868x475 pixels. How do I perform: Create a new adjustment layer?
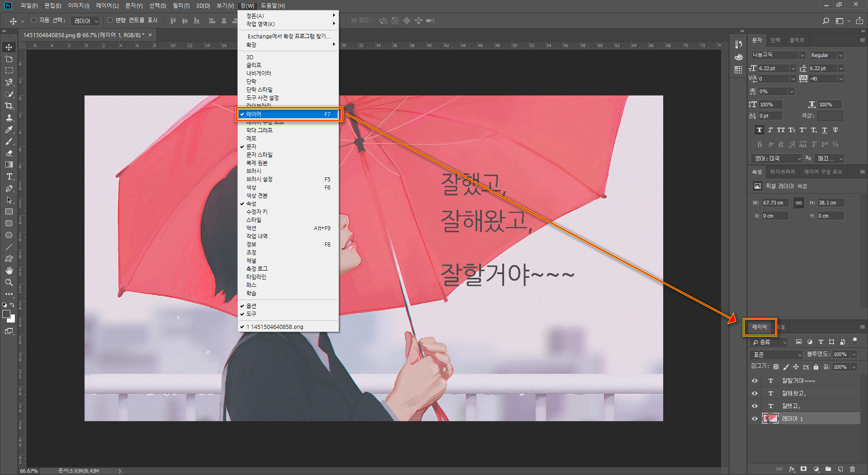[816, 469]
